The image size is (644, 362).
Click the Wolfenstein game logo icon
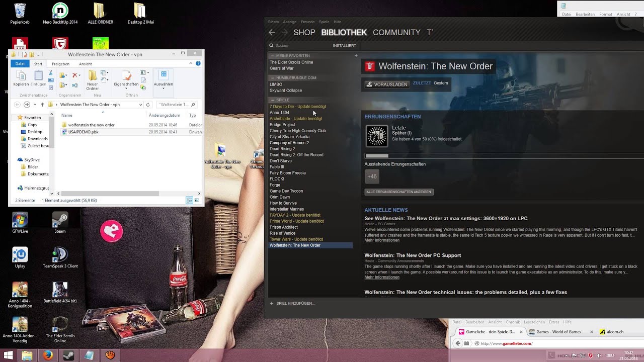point(370,66)
